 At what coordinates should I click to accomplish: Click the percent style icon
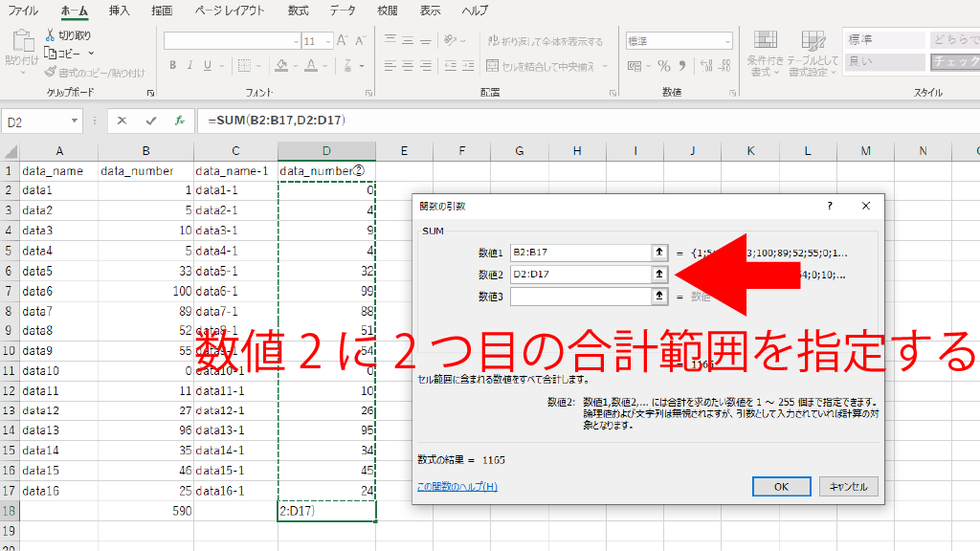(664, 67)
